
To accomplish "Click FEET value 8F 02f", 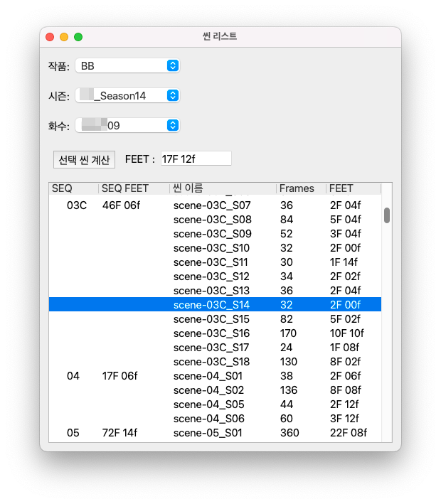I will coord(345,362).
